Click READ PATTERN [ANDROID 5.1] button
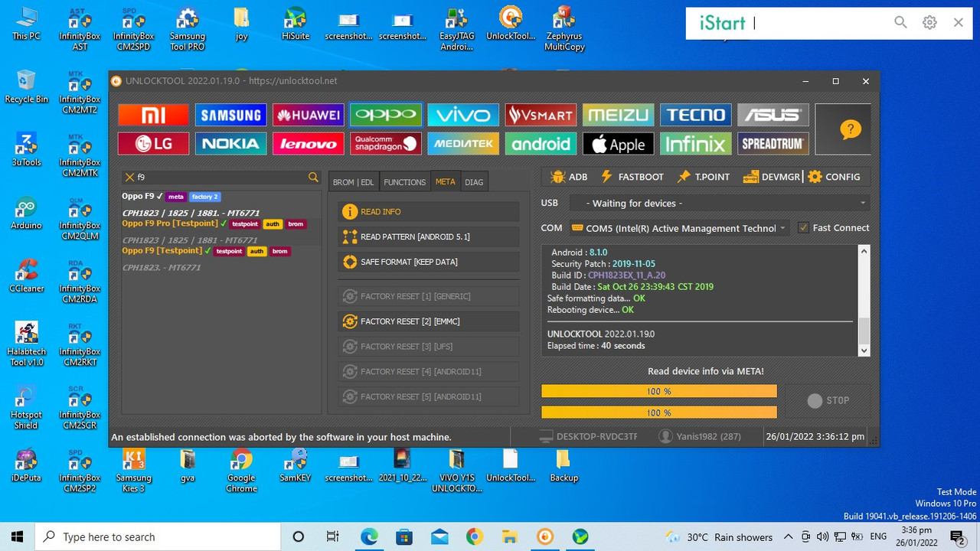Image resolution: width=980 pixels, height=551 pixels. tap(429, 237)
